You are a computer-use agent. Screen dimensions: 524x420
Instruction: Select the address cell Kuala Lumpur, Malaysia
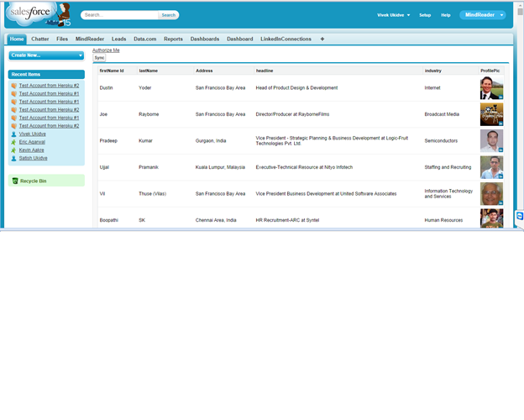click(220, 167)
